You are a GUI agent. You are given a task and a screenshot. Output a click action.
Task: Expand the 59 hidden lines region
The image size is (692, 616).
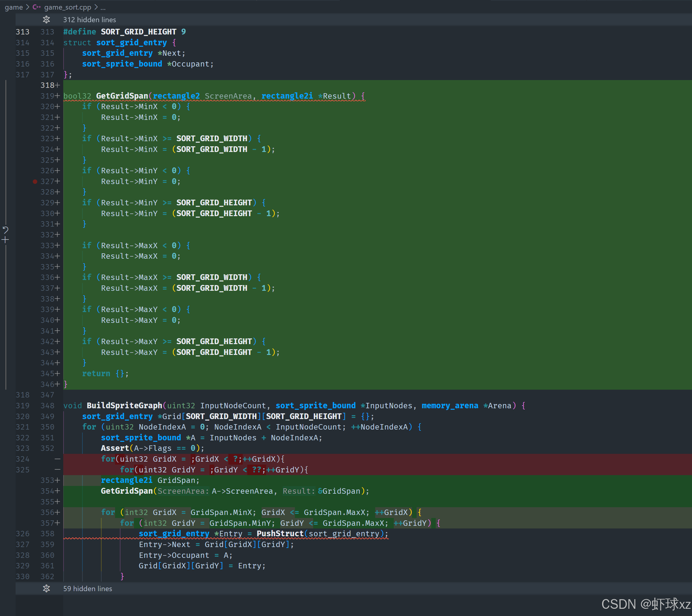[x=87, y=588]
